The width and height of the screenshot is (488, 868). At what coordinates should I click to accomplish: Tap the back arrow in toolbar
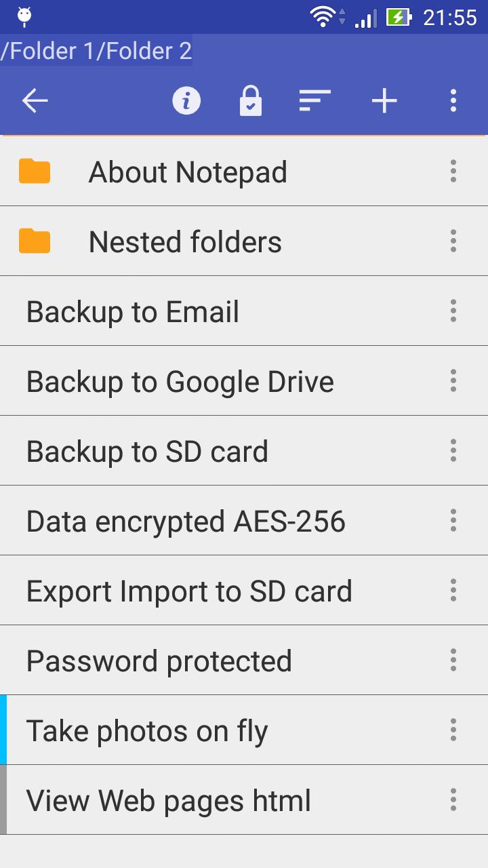35,101
